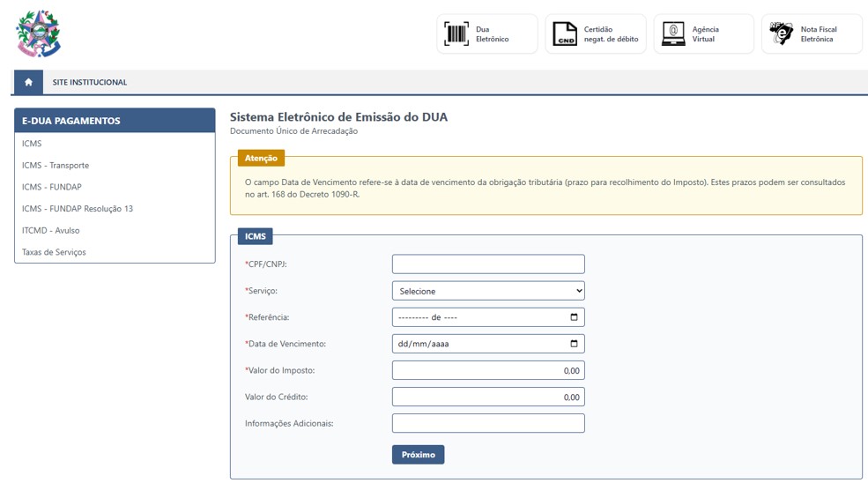This screenshot has height=483, width=868.
Task: Focus the CPF/CNPJ input field
Action: 487,264
